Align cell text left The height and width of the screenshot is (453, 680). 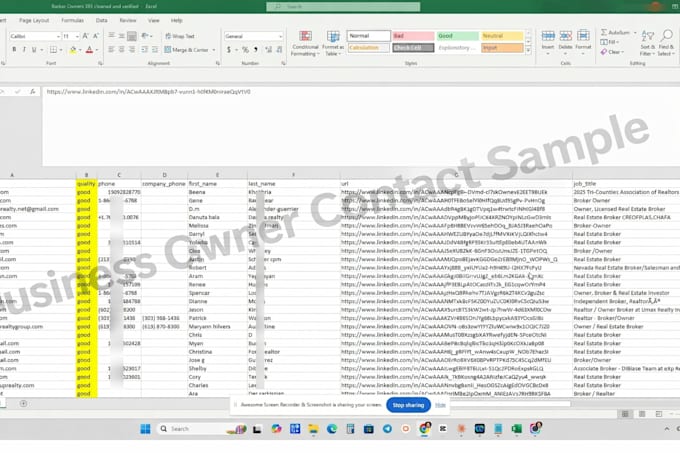click(111, 50)
